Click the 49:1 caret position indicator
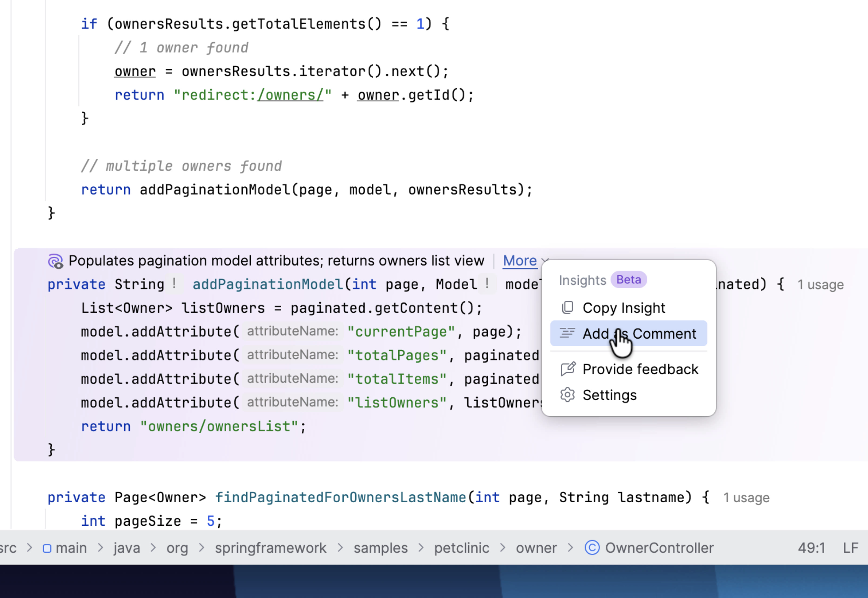Viewport: 868px width, 598px height. [x=812, y=548]
